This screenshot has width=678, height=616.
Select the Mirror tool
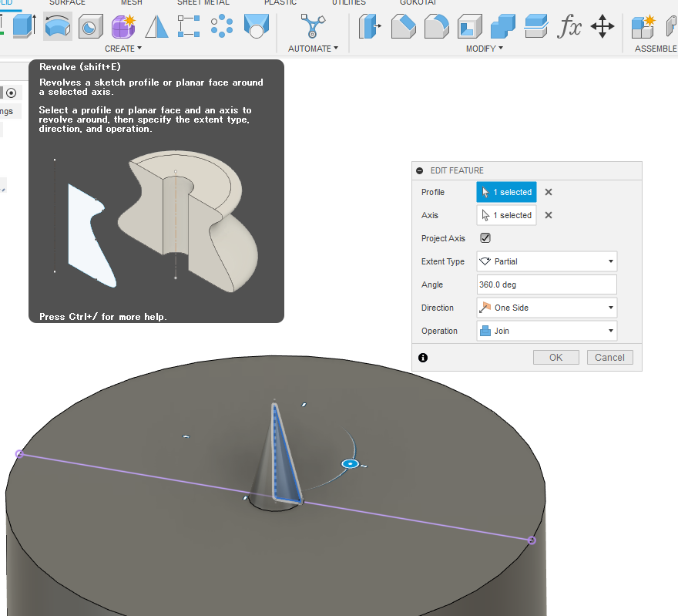point(157,27)
